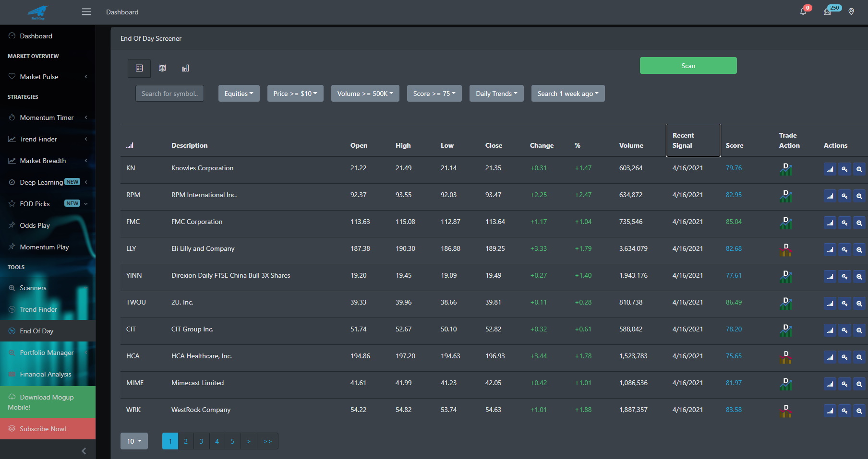
Task: Open the Daily Trends dropdown
Action: click(496, 94)
